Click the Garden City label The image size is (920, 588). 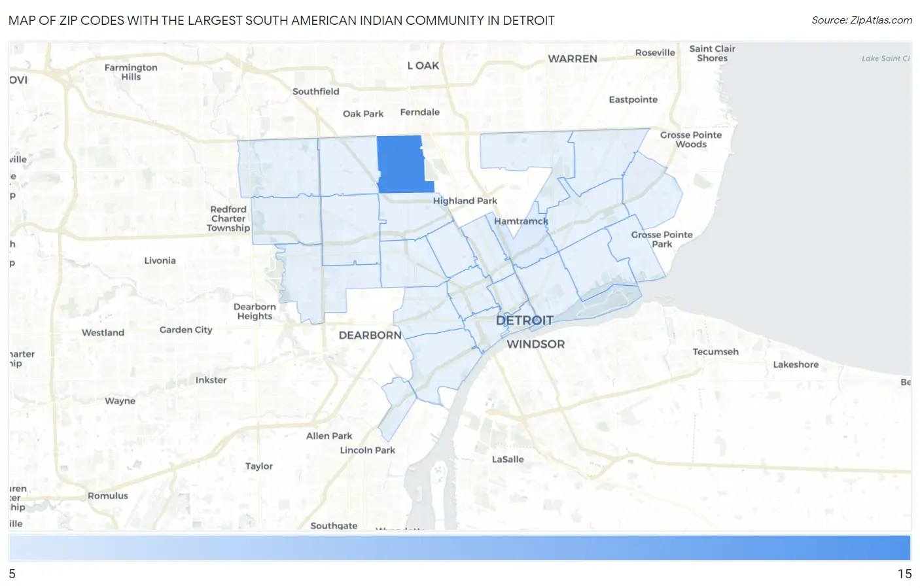[x=186, y=330]
